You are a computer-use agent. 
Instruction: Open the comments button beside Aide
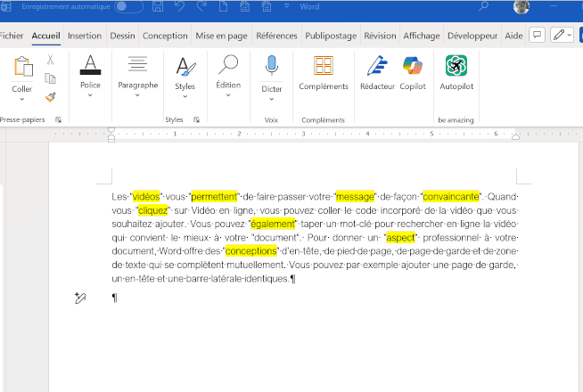[537, 36]
